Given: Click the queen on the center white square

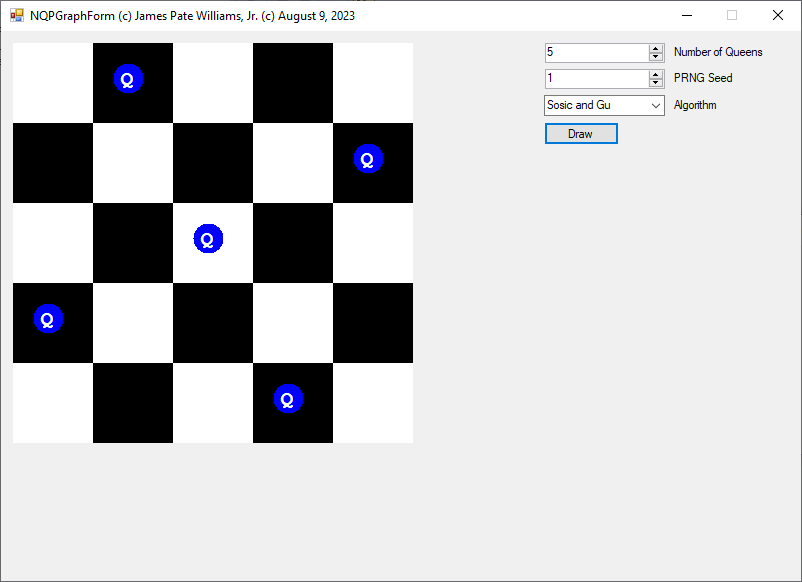Looking at the screenshot, I should (208, 239).
